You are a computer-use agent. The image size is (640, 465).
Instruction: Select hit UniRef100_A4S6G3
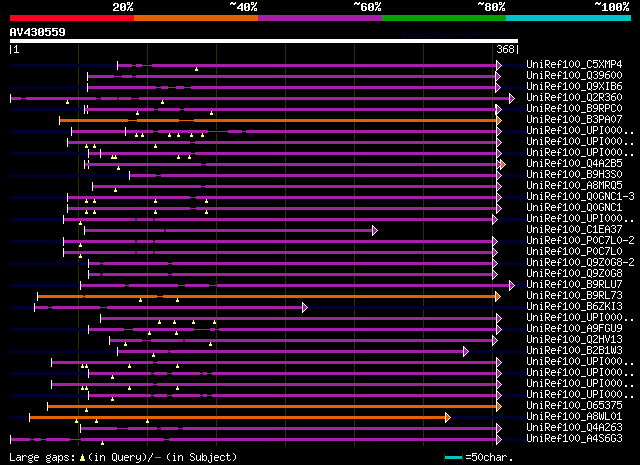click(x=574, y=439)
